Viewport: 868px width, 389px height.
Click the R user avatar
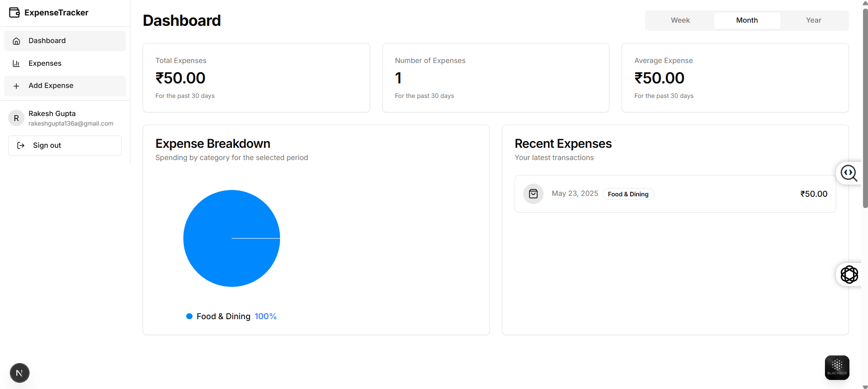coord(16,118)
